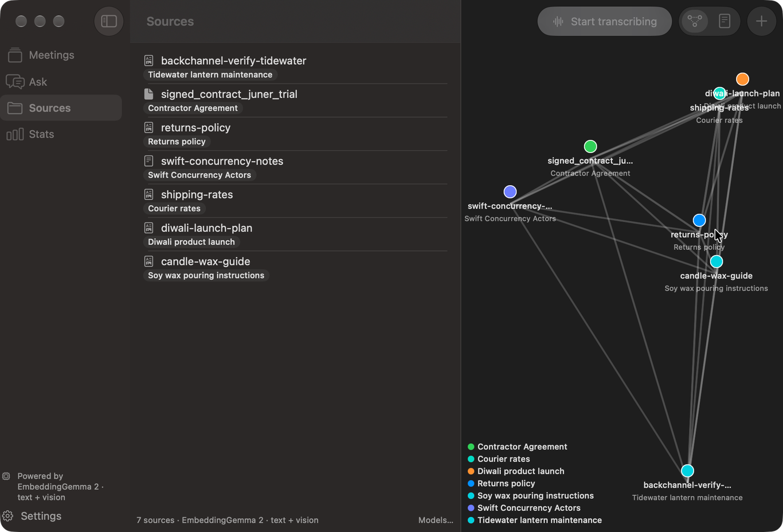Click the chip icon beside Powered by EmbeddingGemma
The height and width of the screenshot is (532, 783).
[6, 476]
